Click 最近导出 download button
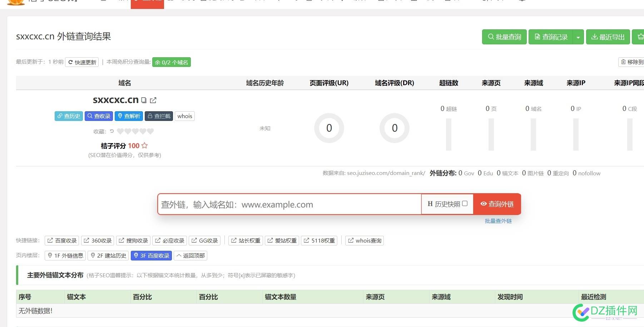644x327 pixels. pyautogui.click(x=608, y=37)
